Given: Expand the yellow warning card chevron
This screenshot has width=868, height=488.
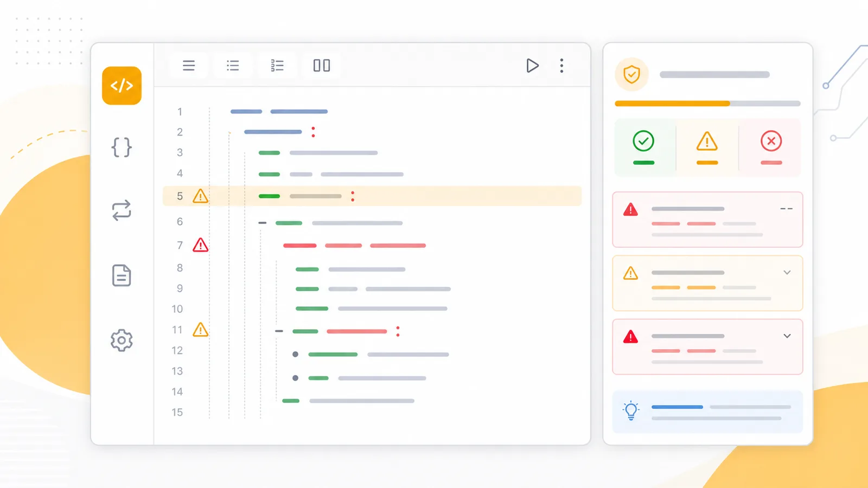Looking at the screenshot, I should coord(787,272).
